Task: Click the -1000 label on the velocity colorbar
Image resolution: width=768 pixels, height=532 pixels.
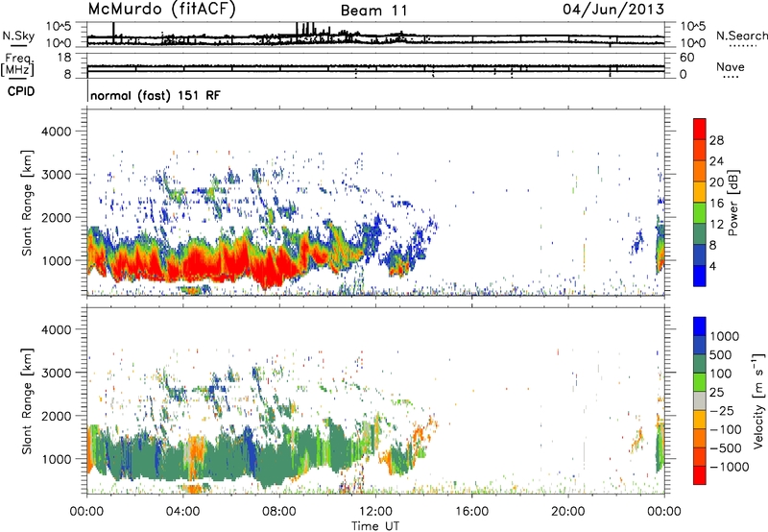Action: point(730,467)
